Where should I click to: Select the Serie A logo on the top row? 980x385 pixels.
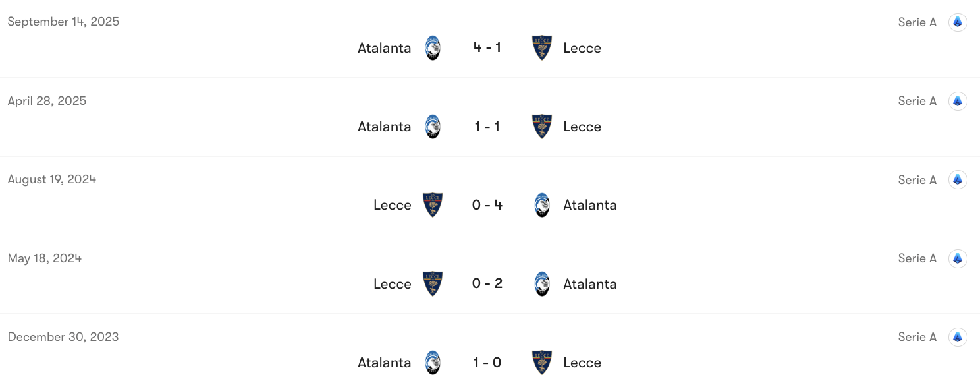pos(958,22)
